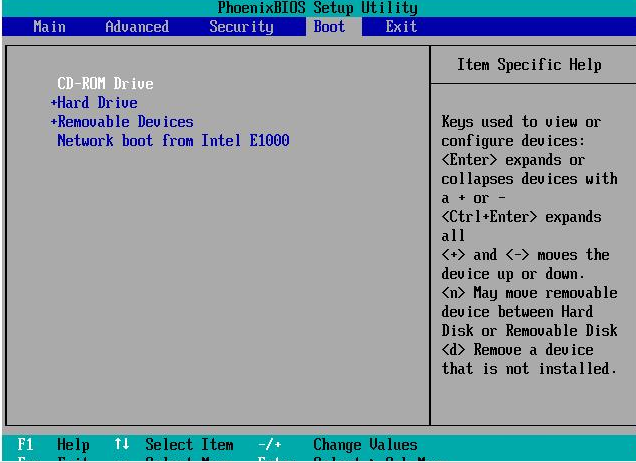Expand the plus sign beside Hard Drive
636x463 pixels.
54,103
